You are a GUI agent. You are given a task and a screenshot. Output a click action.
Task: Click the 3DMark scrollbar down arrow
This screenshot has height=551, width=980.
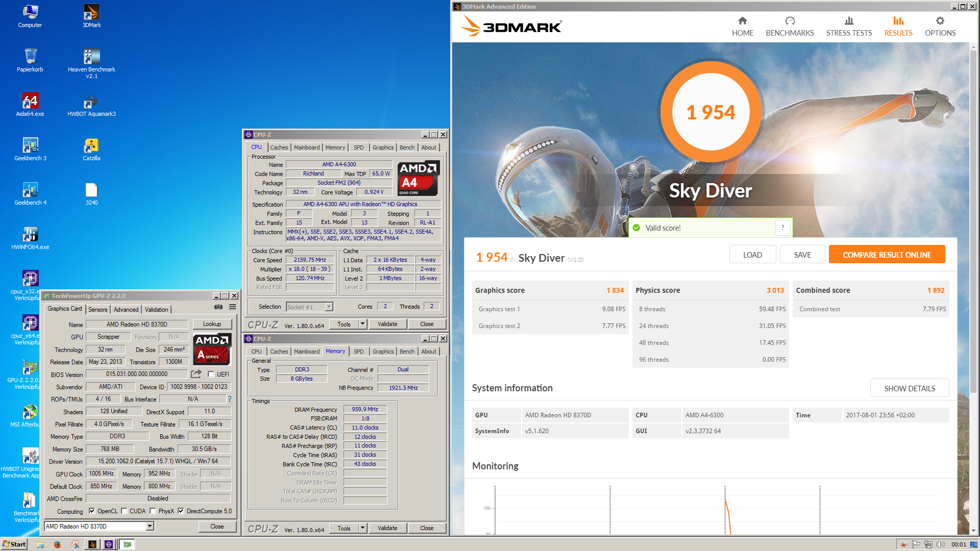coord(973,530)
